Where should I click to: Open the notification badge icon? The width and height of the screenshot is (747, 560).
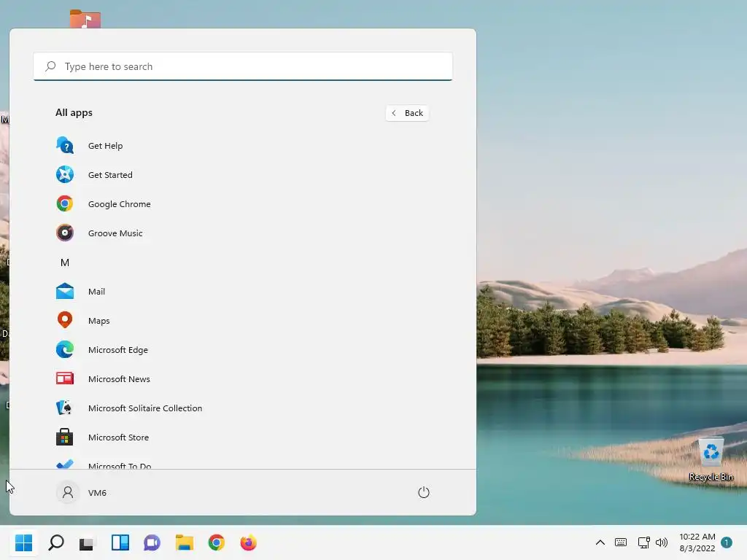click(x=726, y=542)
